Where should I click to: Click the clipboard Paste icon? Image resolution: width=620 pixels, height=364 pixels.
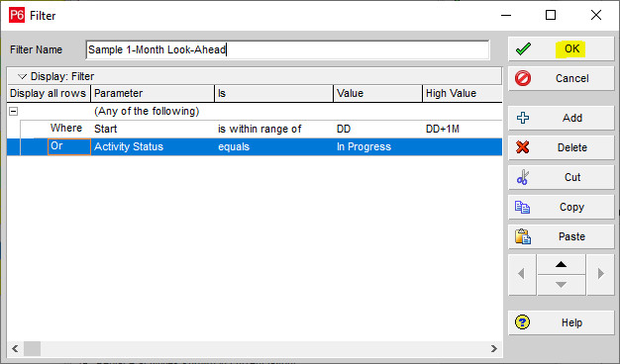(x=523, y=236)
